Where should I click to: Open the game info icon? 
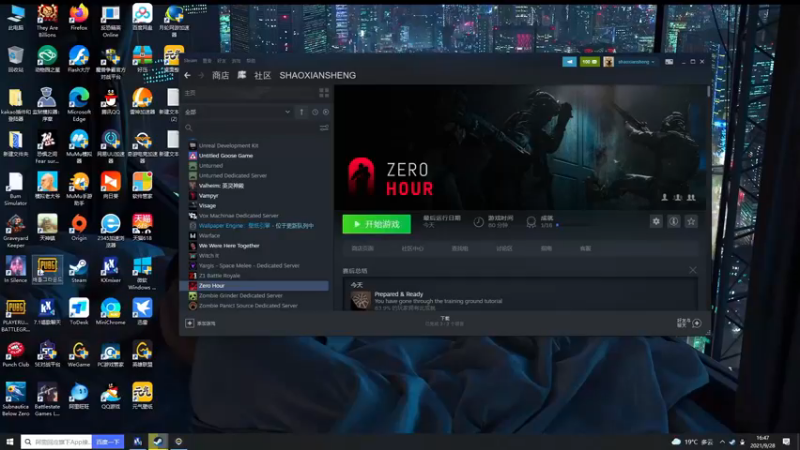pos(673,221)
